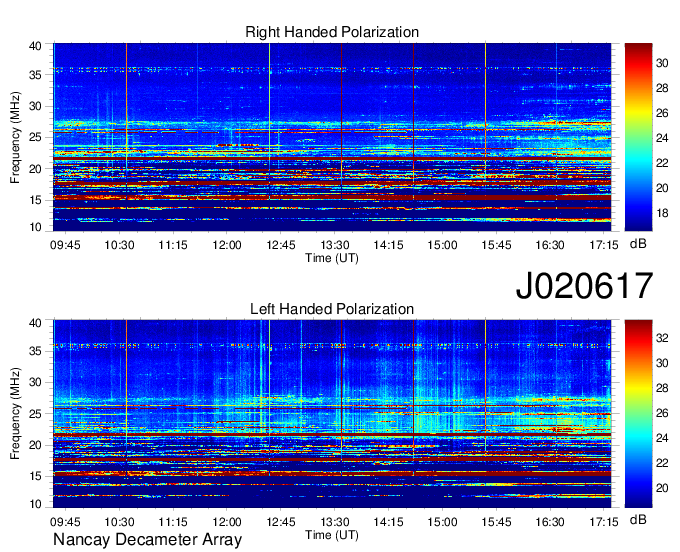Screen dimensions: 680x552
Task: Click the 15:00 time tick on left-handed plot
Action: (442, 521)
